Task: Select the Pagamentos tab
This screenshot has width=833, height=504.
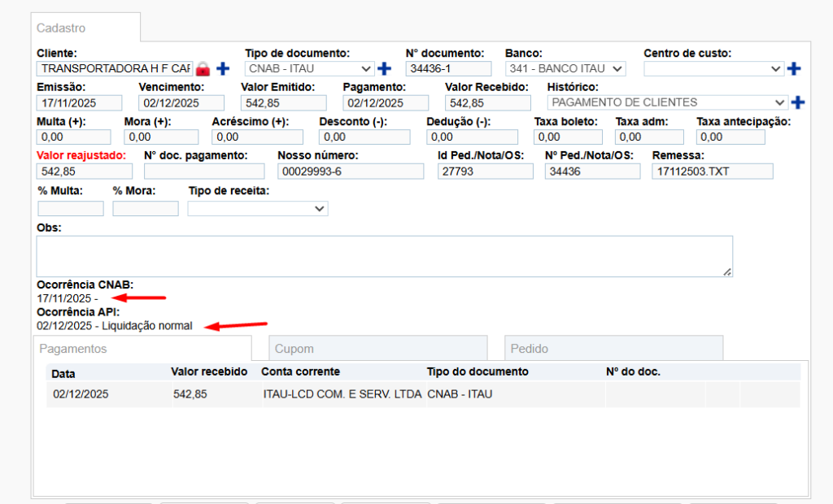Action: click(142, 348)
